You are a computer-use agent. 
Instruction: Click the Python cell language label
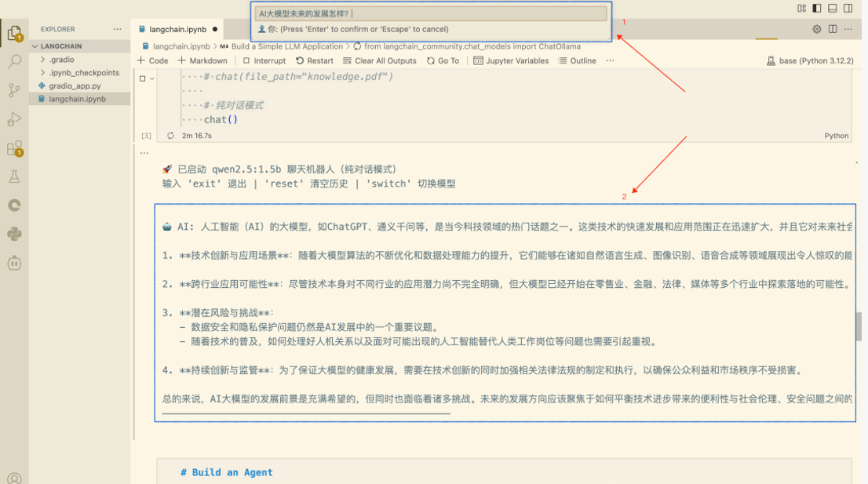(x=836, y=136)
